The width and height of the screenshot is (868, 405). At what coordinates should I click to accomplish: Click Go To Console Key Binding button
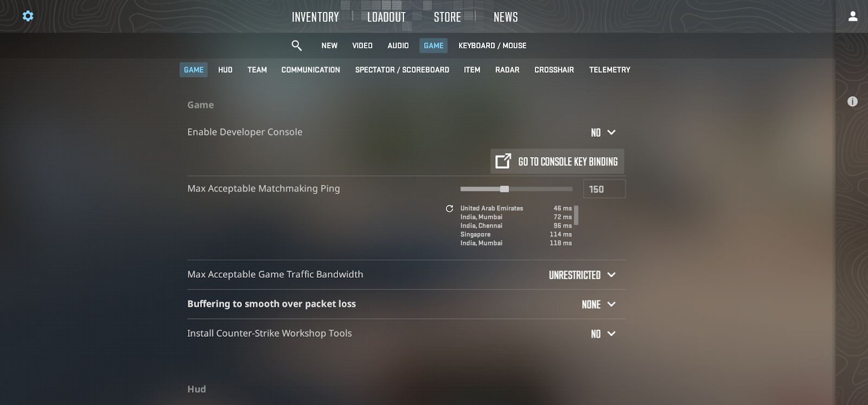557,161
